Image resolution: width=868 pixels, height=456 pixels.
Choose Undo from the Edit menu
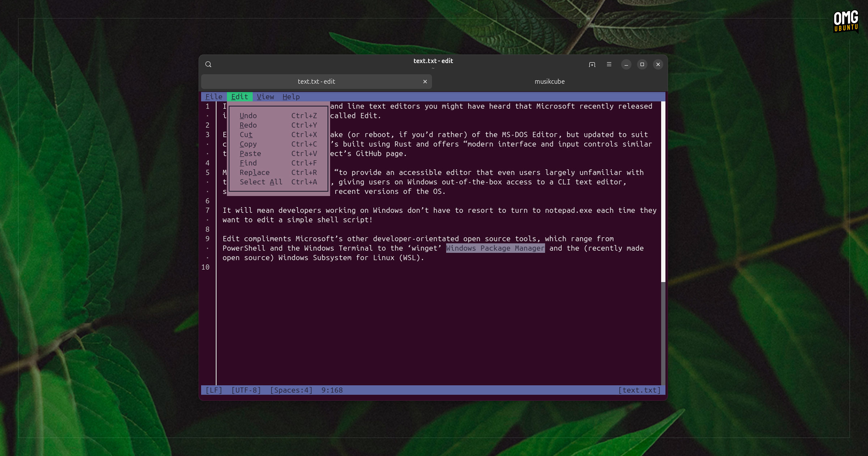pos(248,116)
